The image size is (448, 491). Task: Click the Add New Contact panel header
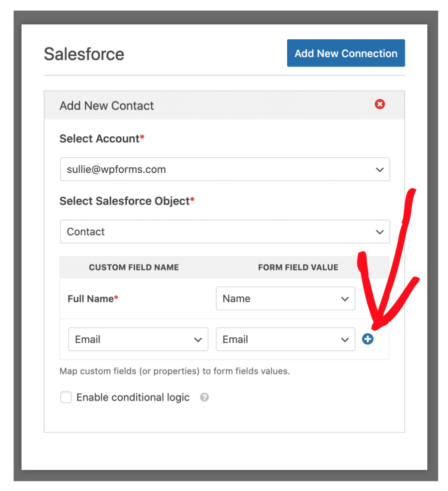pyautogui.click(x=224, y=105)
